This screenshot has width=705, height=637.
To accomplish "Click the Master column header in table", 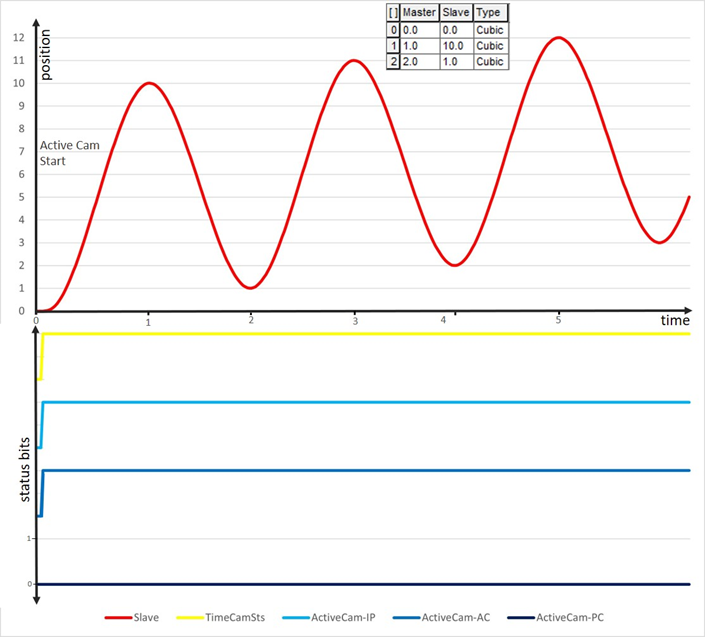I will coord(419,13).
